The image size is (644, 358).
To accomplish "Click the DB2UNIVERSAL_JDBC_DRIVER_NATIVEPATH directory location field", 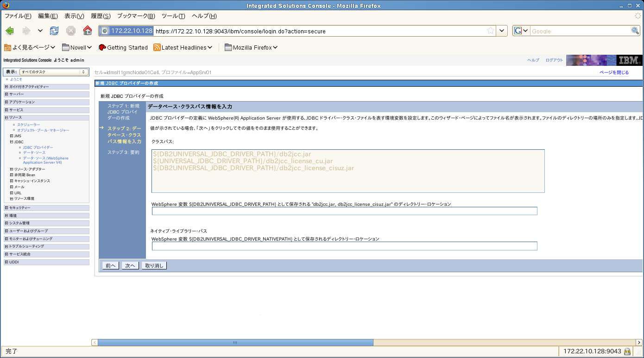I will tap(345, 246).
